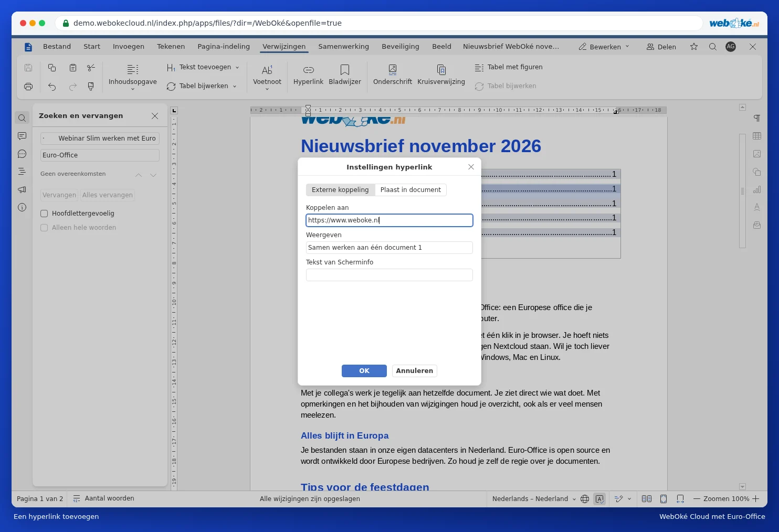Open Aantal woorden word count

[103, 499]
